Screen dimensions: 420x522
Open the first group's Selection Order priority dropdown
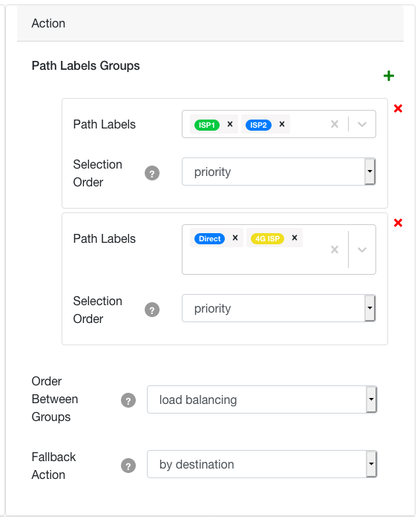(278, 172)
